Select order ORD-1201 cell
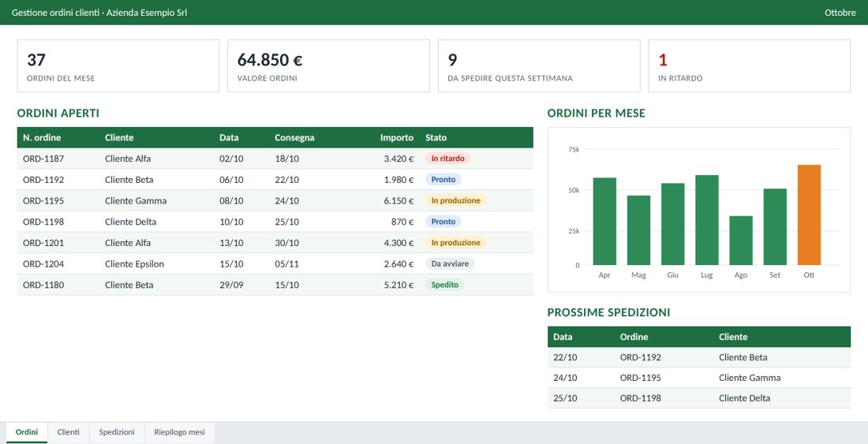868x444 pixels. coord(43,243)
